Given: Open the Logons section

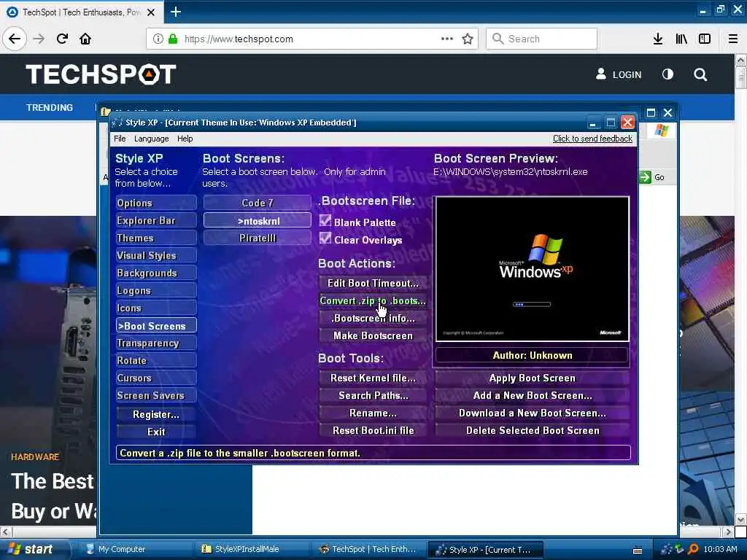Looking at the screenshot, I should (x=156, y=290).
